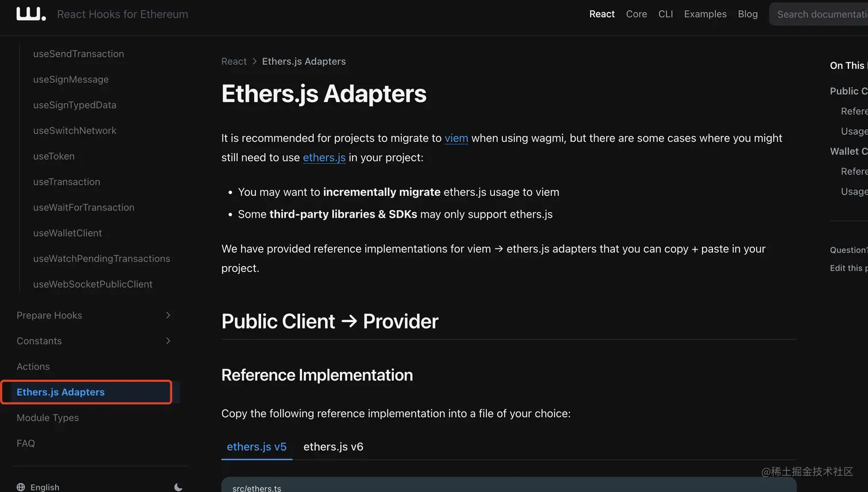Open the English language selector
Image resolution: width=868 pixels, height=492 pixels.
(45, 487)
